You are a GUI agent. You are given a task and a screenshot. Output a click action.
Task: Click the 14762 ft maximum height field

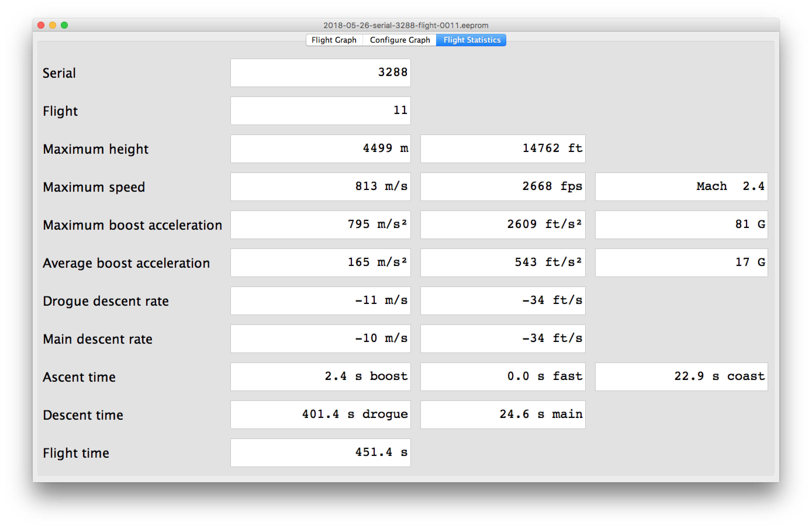coord(502,149)
